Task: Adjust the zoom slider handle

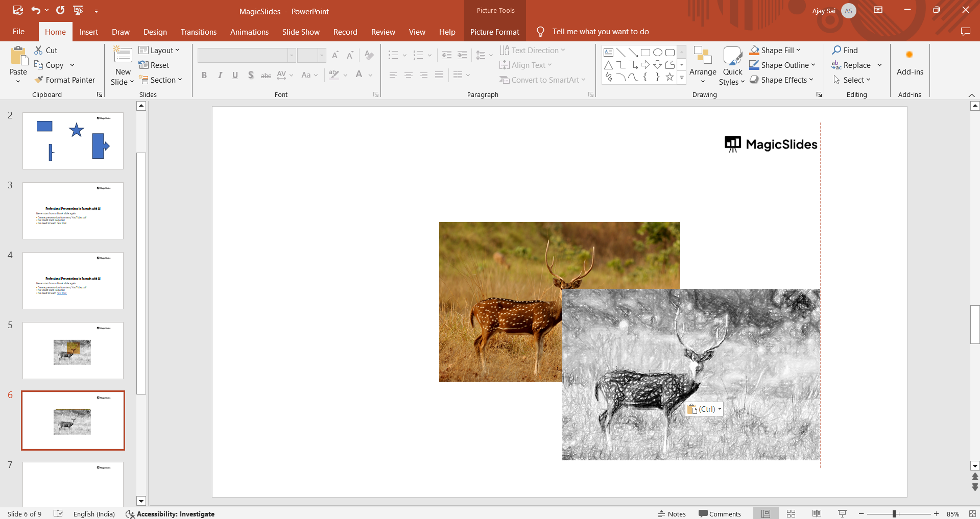Action: tap(894, 514)
